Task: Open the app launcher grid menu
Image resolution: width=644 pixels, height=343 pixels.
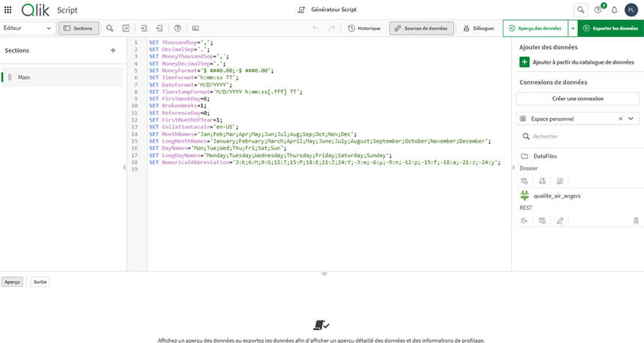Action: coord(9,10)
